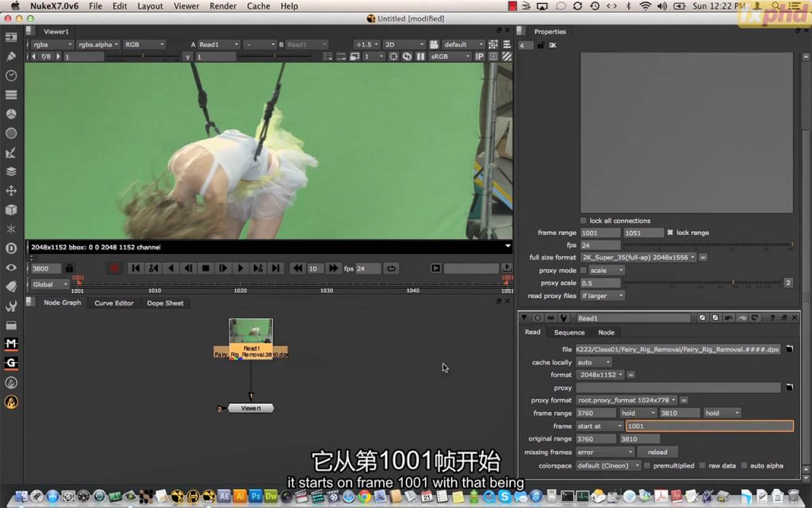Open the frame mode 'start at' dropdown
This screenshot has height=508, width=812.
(x=599, y=426)
